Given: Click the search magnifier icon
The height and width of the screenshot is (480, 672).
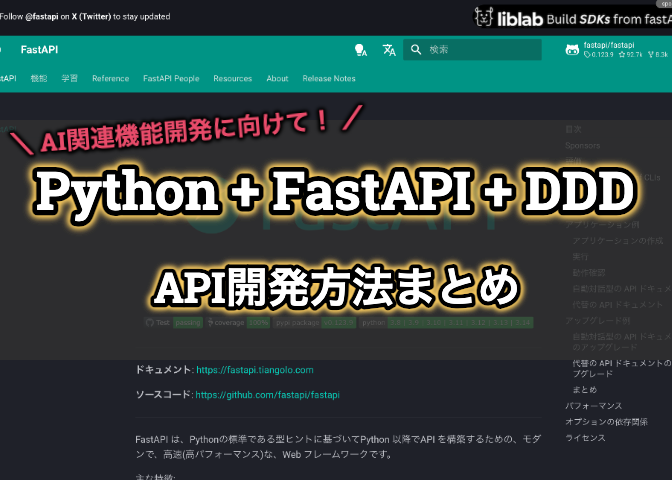Looking at the screenshot, I should [415, 49].
